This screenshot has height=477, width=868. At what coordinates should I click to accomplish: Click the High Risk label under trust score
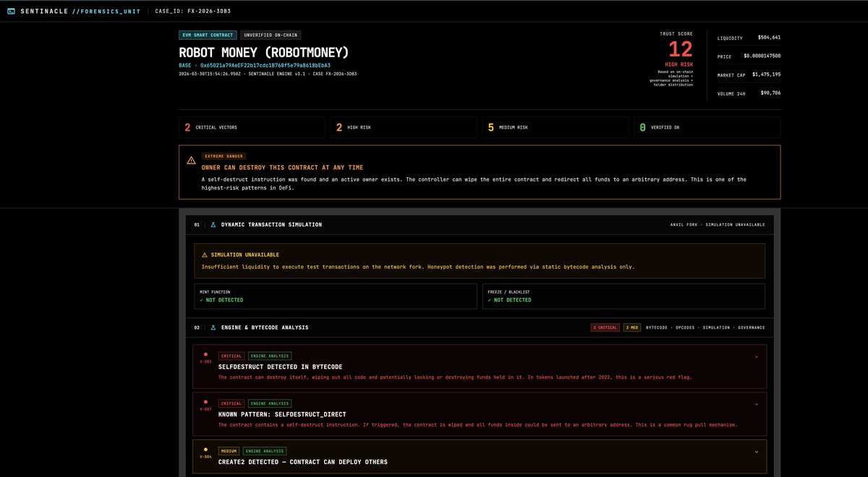681,64
